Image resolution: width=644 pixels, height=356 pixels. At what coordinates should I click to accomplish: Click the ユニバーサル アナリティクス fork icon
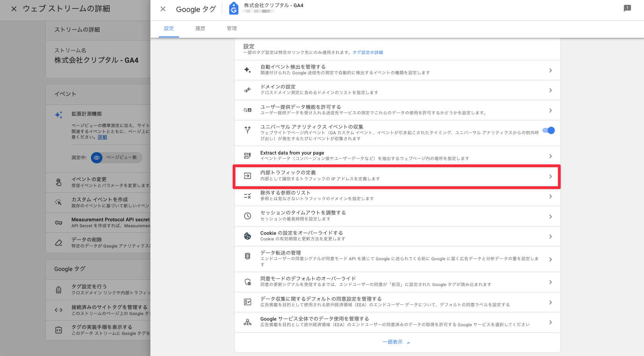click(247, 130)
